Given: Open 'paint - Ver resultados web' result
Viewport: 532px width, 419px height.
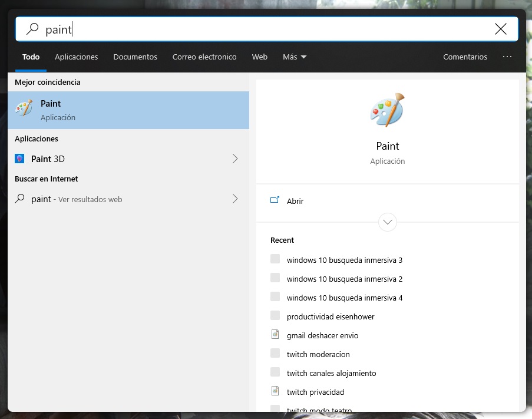Looking at the screenshot, I should (x=128, y=199).
